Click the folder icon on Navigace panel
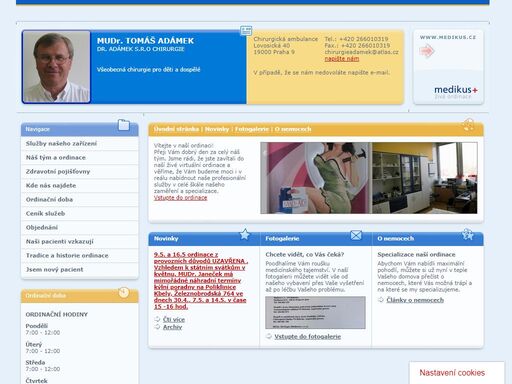The width and height of the screenshot is (512, 384). (124, 125)
